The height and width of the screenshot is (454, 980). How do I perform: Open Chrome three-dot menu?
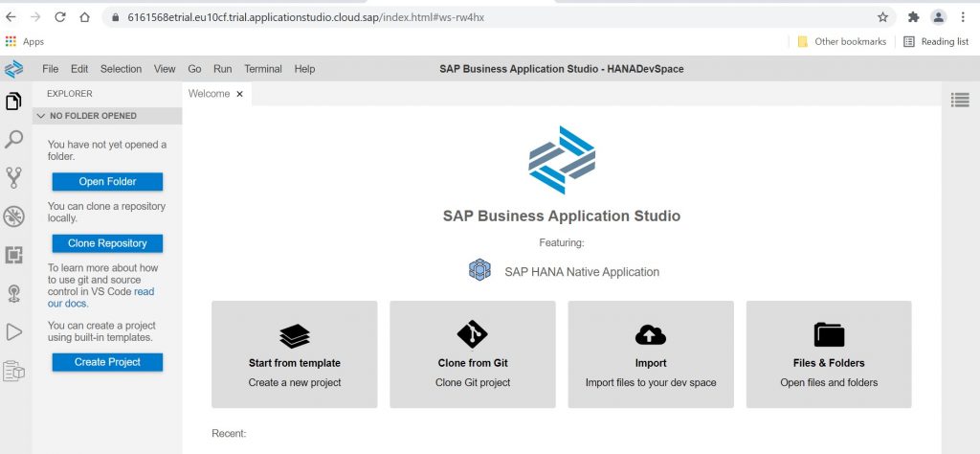pos(963,17)
